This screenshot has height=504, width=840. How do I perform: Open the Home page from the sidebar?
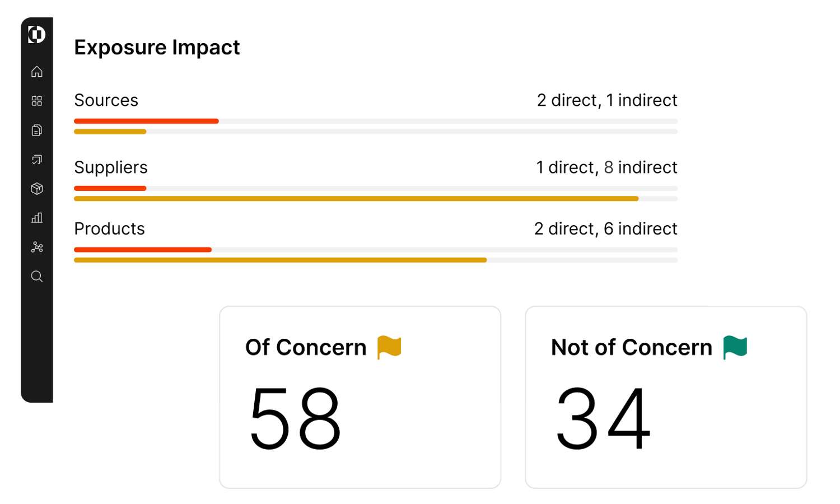coord(37,72)
